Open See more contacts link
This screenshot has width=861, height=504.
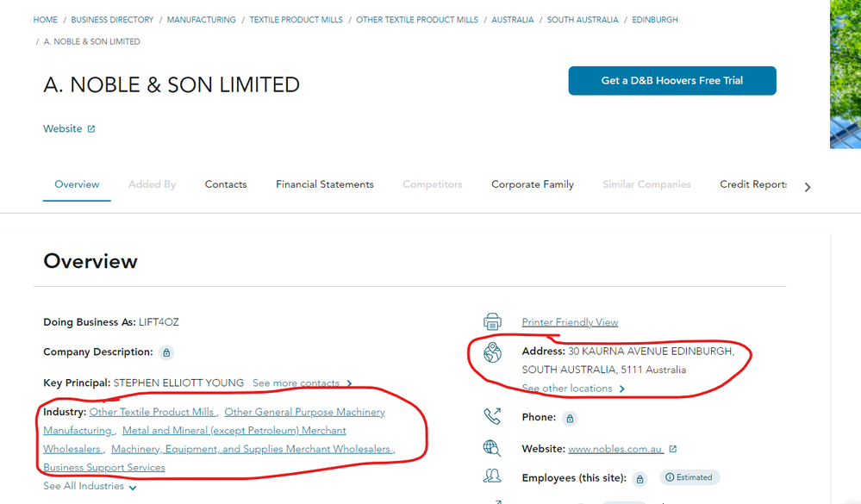303,383
